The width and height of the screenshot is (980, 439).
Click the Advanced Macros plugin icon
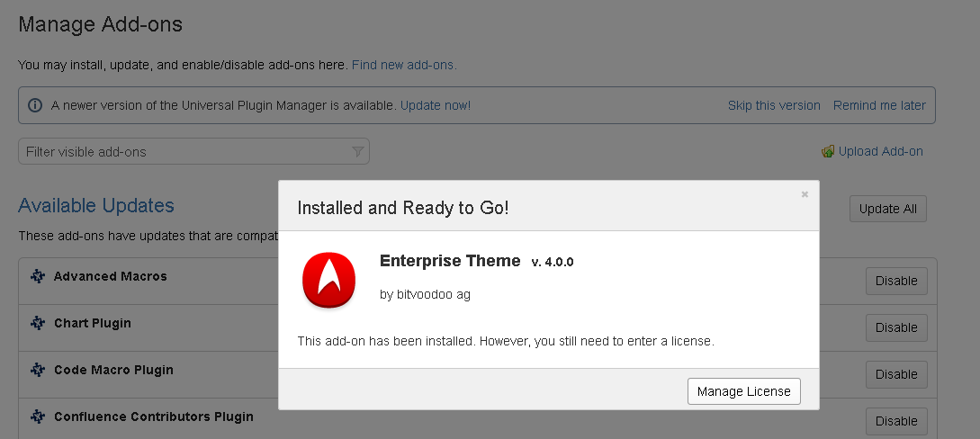[x=38, y=276]
